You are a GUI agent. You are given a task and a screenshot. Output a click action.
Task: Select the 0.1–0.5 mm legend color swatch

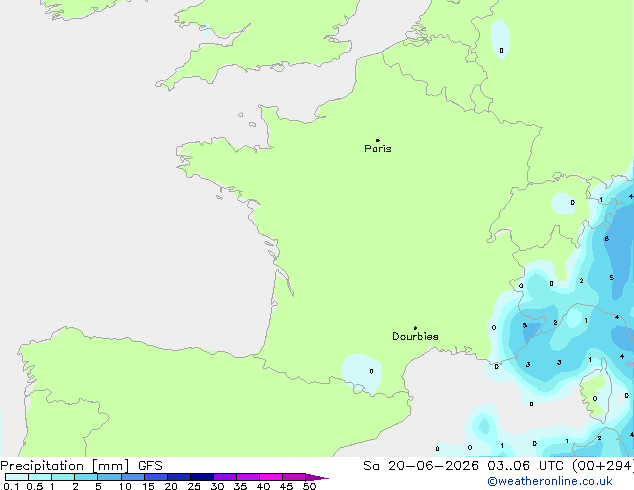point(17,477)
